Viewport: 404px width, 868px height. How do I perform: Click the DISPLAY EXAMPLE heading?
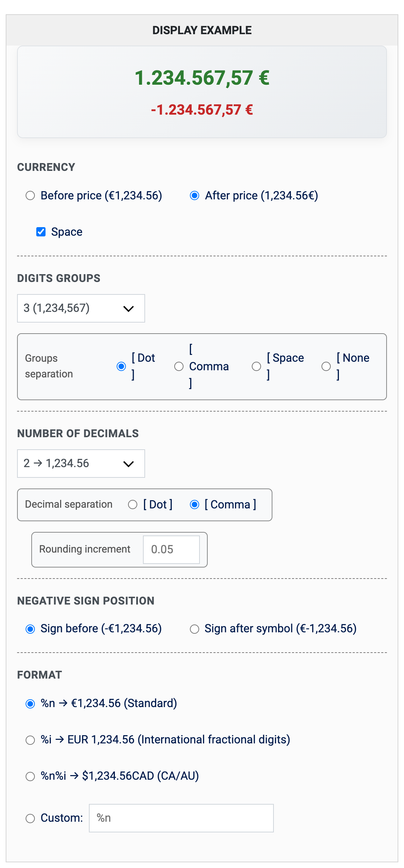coord(202,30)
